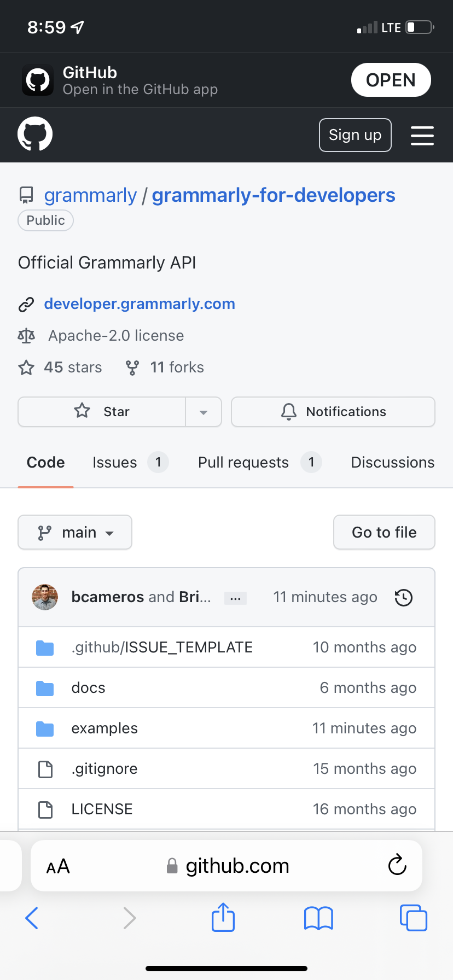Tap Safari back arrow
This screenshot has height=980, width=453.
32,918
